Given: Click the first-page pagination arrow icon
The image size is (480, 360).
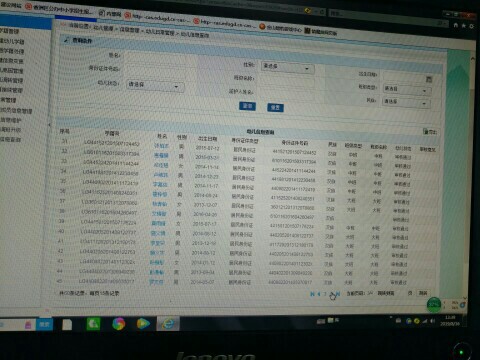Looking at the screenshot, I should pyautogui.click(x=312, y=294).
